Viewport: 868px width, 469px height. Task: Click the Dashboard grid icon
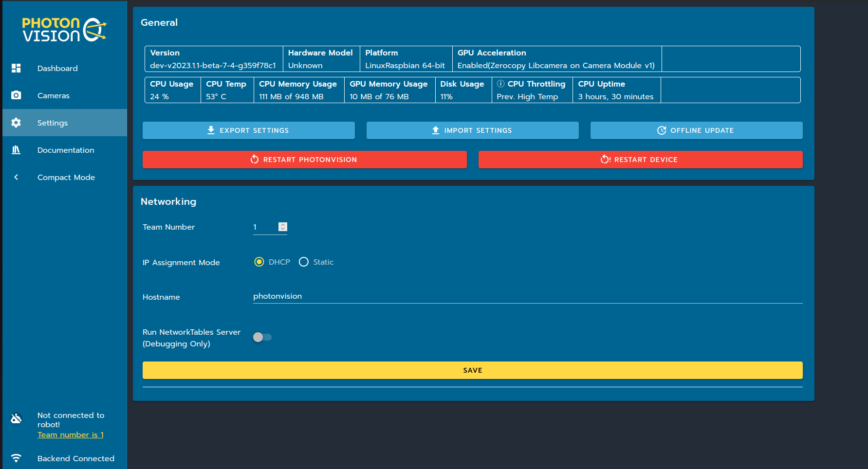pos(16,68)
